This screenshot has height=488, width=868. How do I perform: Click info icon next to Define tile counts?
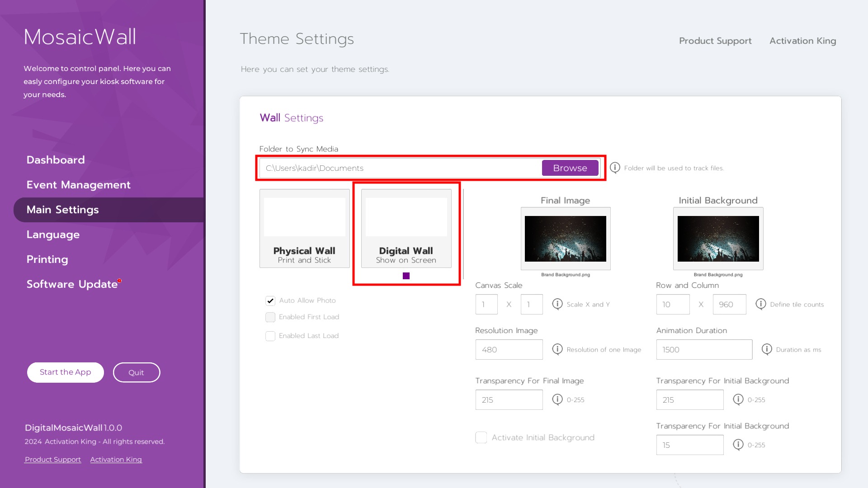[x=761, y=304]
